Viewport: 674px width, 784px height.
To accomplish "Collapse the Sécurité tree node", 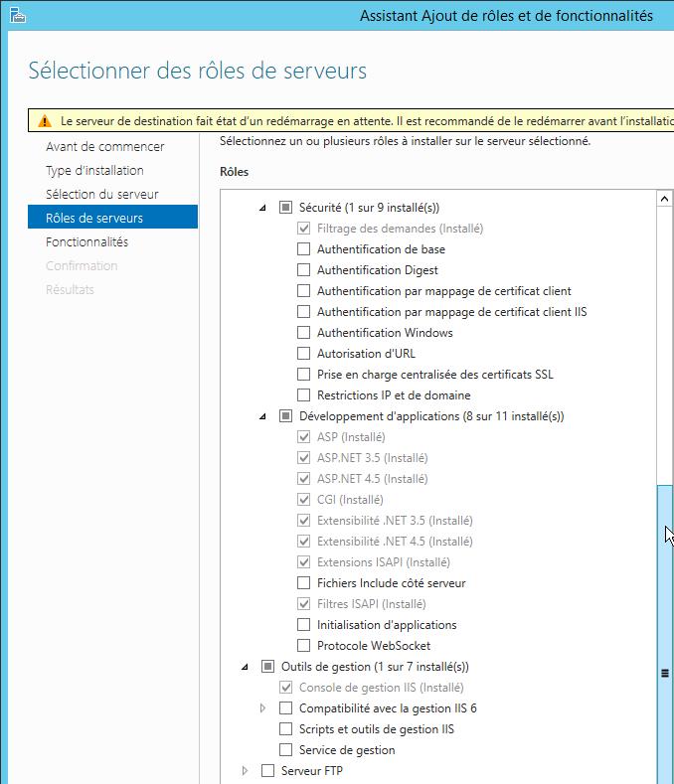I will pyautogui.click(x=262, y=208).
